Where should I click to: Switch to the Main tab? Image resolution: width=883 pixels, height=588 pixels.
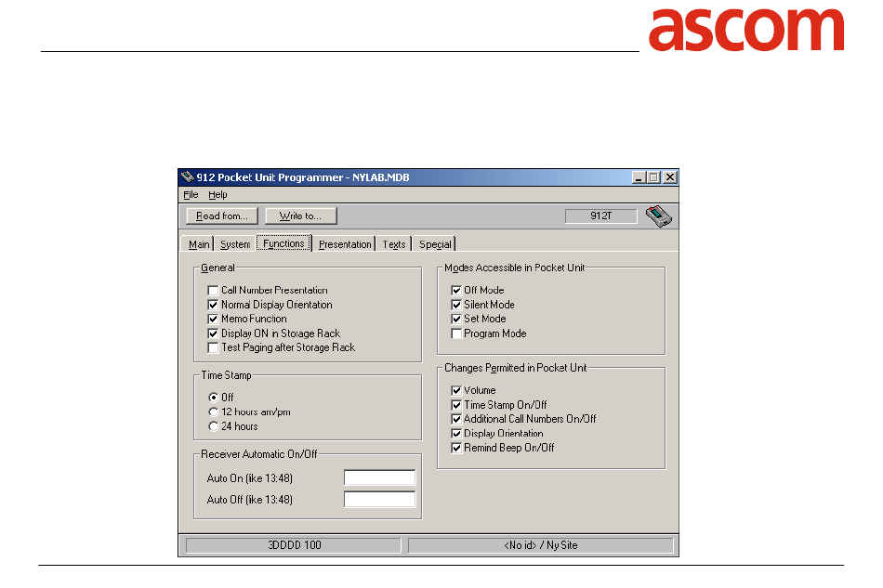pos(198,244)
